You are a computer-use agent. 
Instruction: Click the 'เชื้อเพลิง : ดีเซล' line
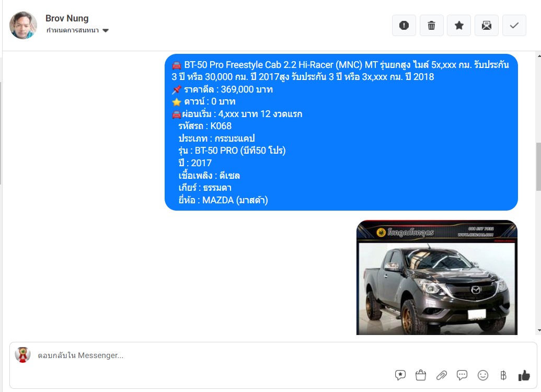[x=209, y=175]
